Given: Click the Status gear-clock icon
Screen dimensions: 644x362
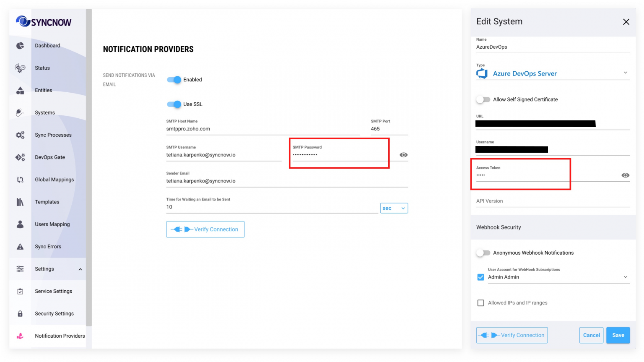Looking at the screenshot, I should point(20,68).
